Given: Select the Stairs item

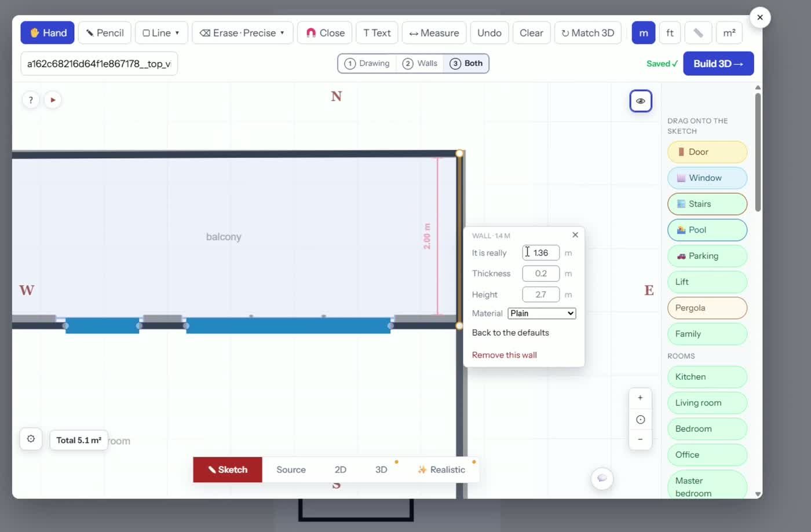Looking at the screenshot, I should tap(707, 204).
